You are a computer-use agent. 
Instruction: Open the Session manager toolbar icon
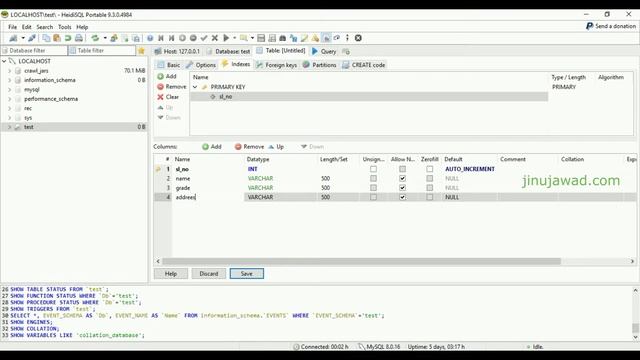point(13,38)
